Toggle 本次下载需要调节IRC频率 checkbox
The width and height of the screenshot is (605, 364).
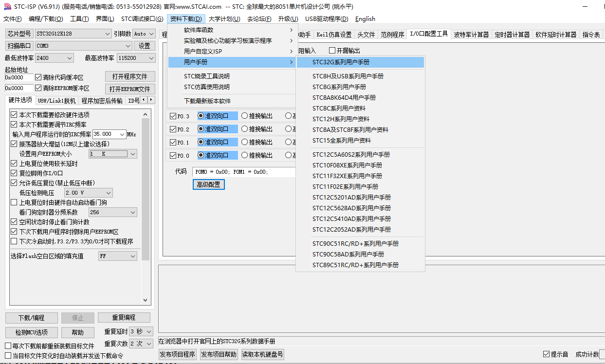[14, 125]
